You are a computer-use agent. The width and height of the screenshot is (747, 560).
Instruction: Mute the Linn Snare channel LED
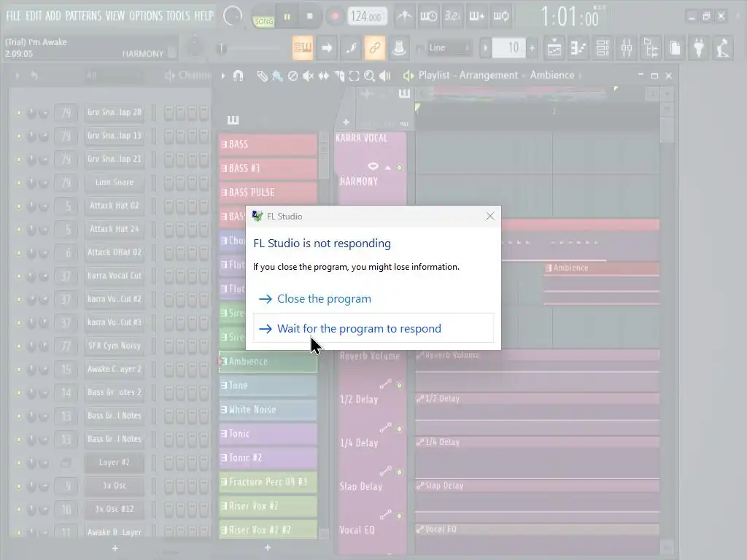[19, 183]
